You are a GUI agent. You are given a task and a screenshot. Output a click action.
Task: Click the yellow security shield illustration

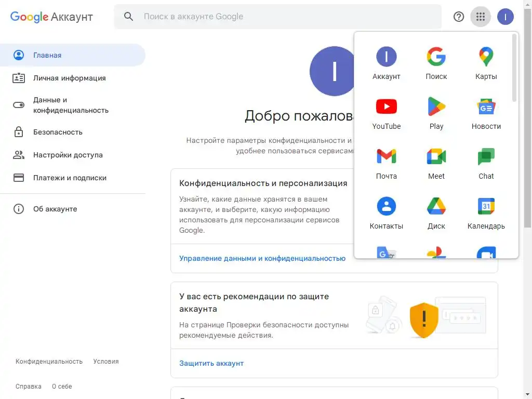pos(423,320)
